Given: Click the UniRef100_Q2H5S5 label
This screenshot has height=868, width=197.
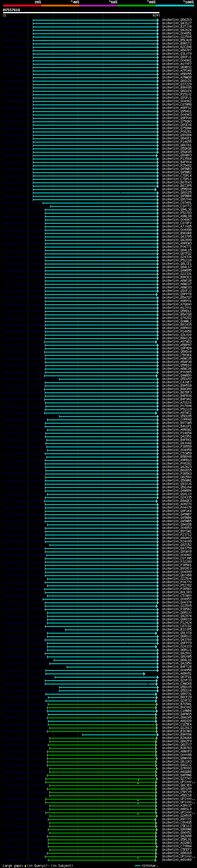Looking at the screenshot, I should (177, 816).
